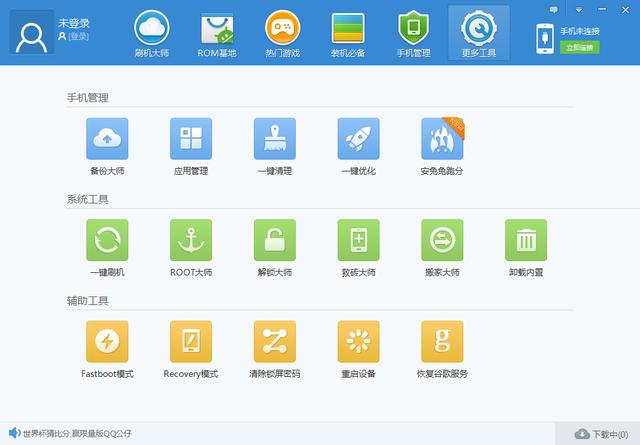The height and width of the screenshot is (445, 640).
Task: Launch 应用管理 app manager
Action: [x=190, y=140]
